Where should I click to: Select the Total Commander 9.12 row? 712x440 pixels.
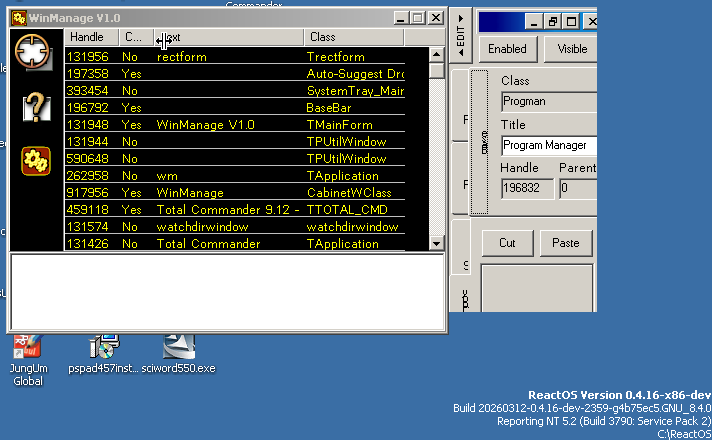click(x=228, y=210)
